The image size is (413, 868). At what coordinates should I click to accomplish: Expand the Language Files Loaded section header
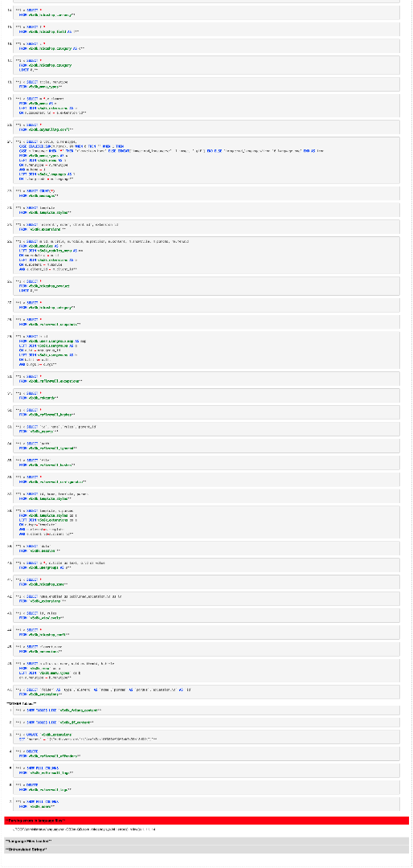[206, 841]
